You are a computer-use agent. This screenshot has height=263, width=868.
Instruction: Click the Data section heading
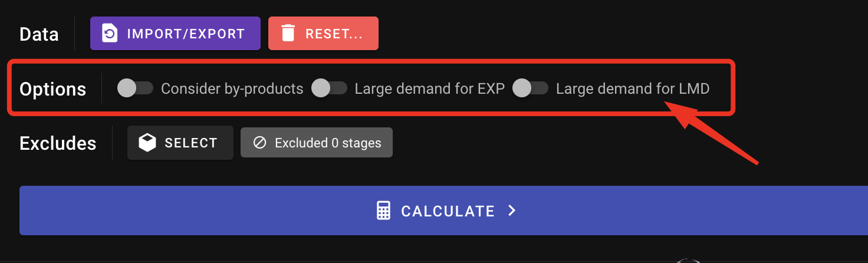coord(39,34)
